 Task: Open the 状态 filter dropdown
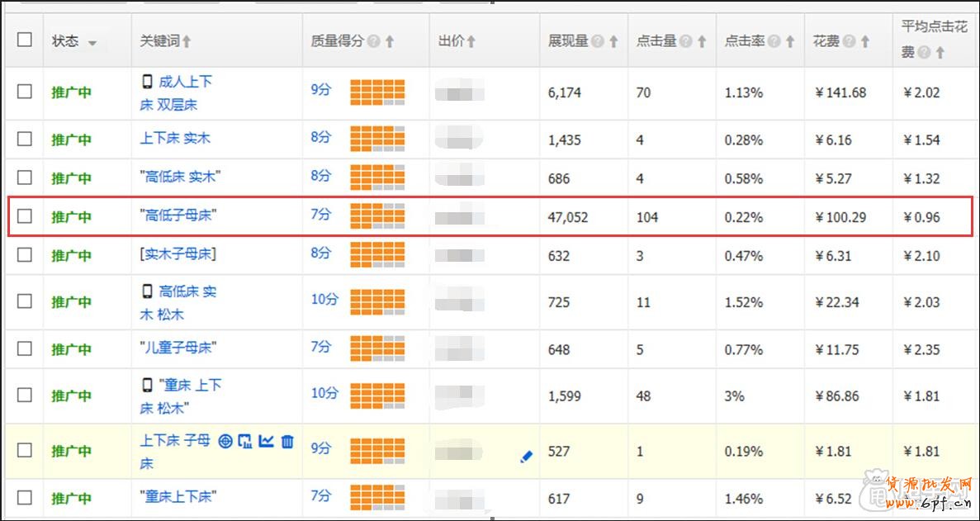tap(92, 43)
